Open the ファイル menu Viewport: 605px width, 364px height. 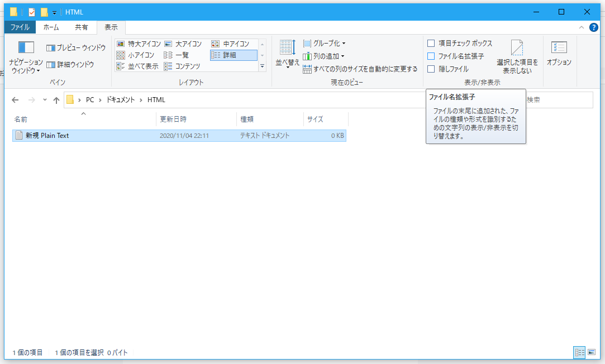20,27
